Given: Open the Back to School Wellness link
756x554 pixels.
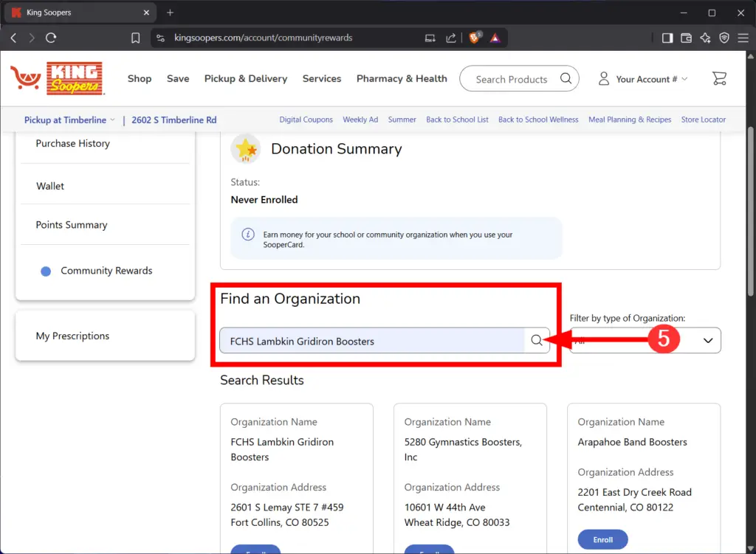Looking at the screenshot, I should [538, 120].
